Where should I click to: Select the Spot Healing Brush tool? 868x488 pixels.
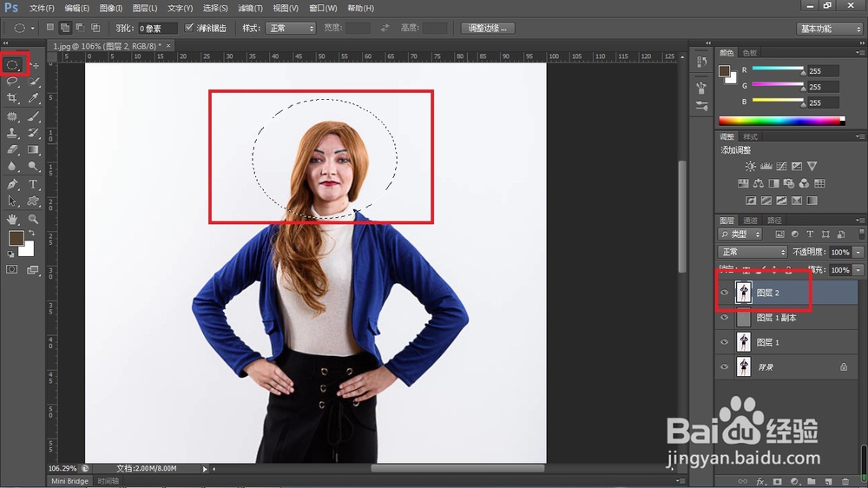tap(12, 116)
